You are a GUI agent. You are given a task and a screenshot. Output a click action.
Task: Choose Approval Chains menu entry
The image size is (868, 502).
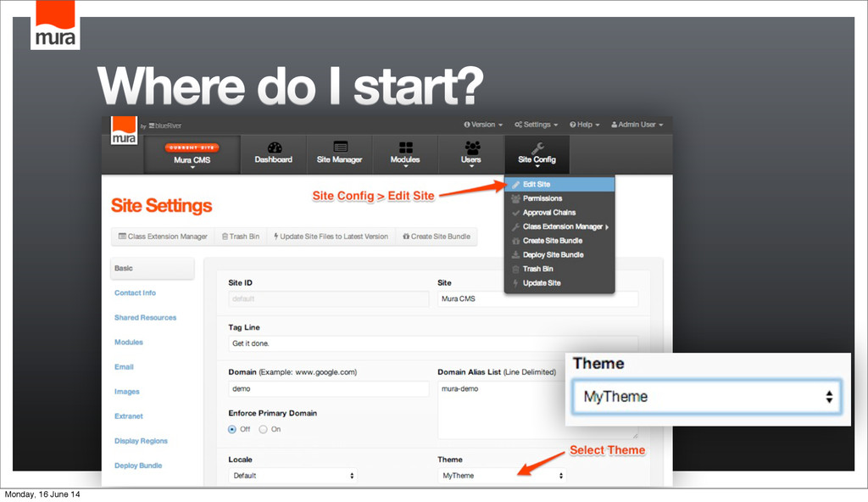point(559,213)
